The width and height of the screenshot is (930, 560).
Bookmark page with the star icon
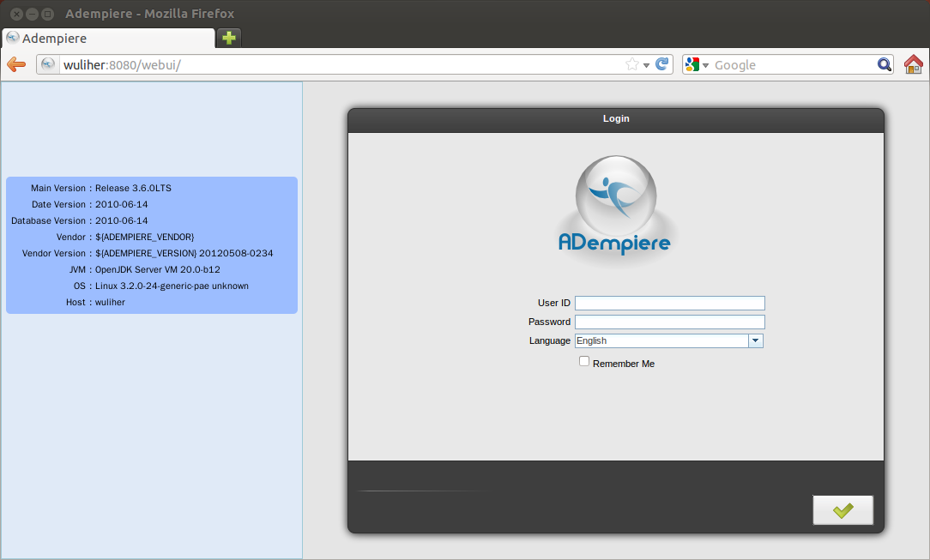[x=632, y=64]
